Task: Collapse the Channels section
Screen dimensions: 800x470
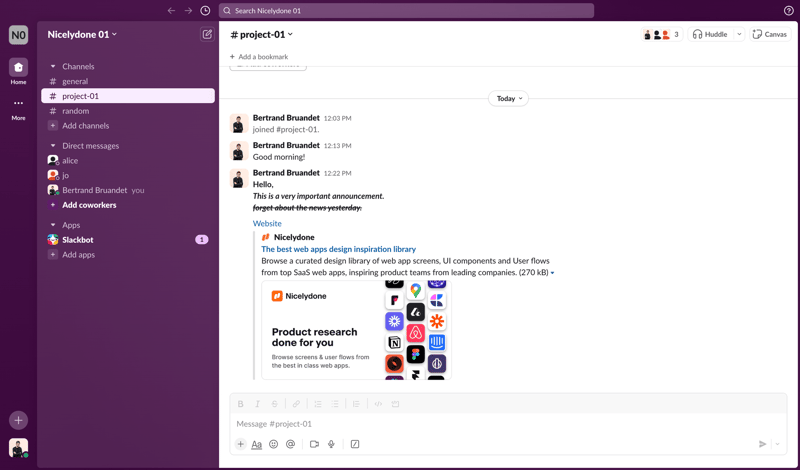Action: coord(53,66)
